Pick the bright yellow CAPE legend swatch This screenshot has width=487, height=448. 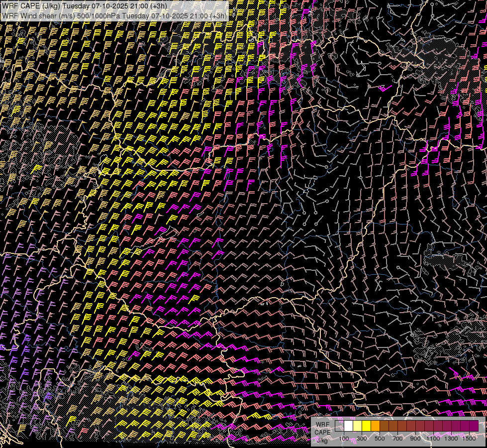(367, 426)
